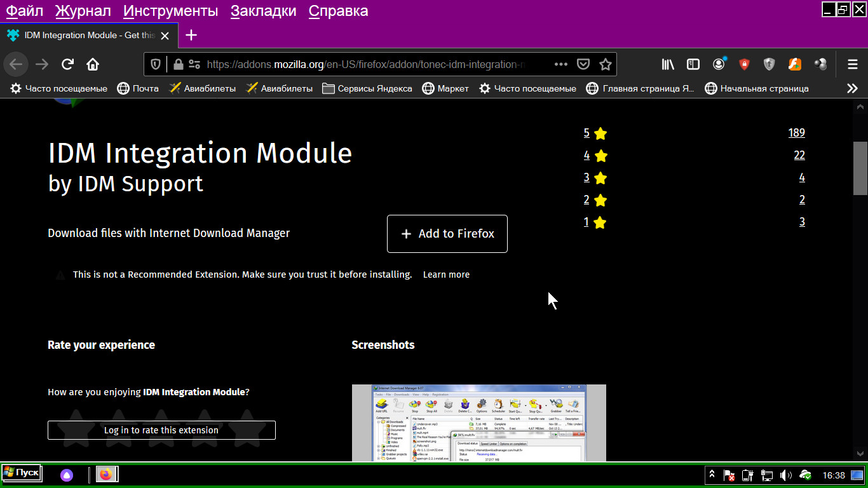The height and width of the screenshot is (488, 868).
Task: Click the Add to Firefox button
Action: (447, 234)
